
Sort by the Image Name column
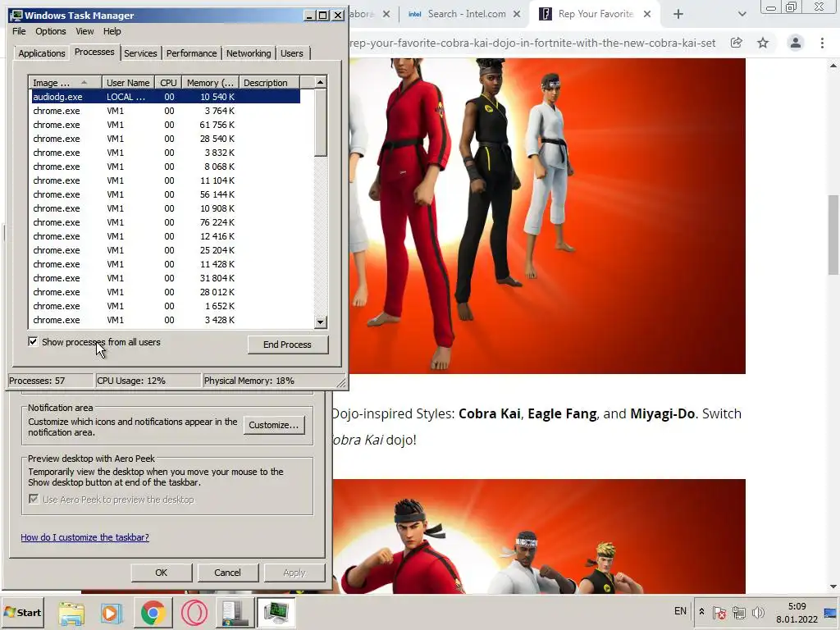(65, 83)
